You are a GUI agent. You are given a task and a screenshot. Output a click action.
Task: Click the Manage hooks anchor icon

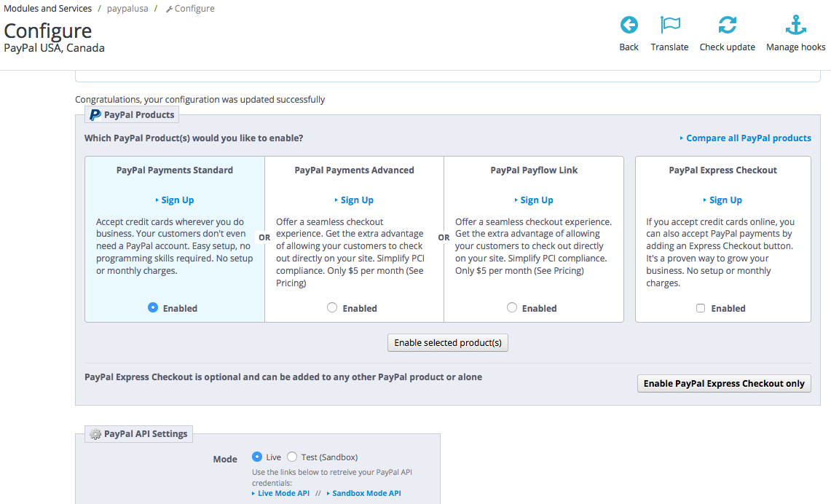point(795,25)
